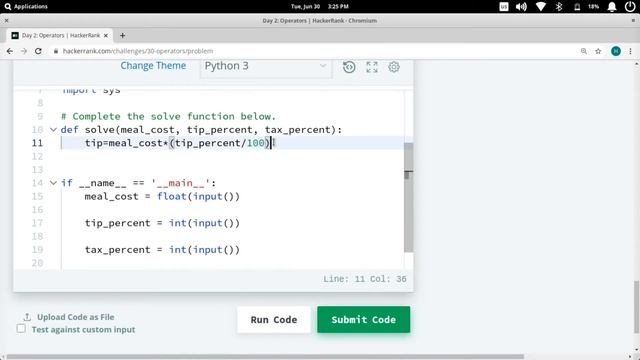The height and width of the screenshot is (360, 640).
Task: Click line 11 tip calculation code
Action: (178, 143)
